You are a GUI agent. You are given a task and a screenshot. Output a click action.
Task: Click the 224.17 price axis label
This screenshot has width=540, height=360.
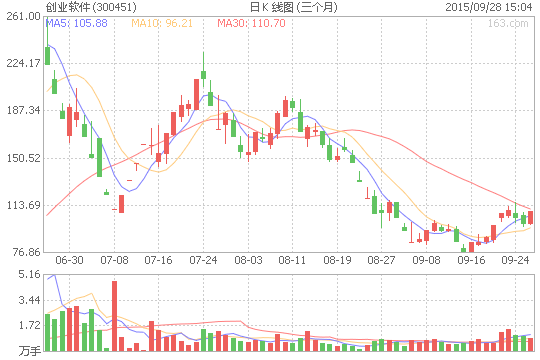coord(23,63)
